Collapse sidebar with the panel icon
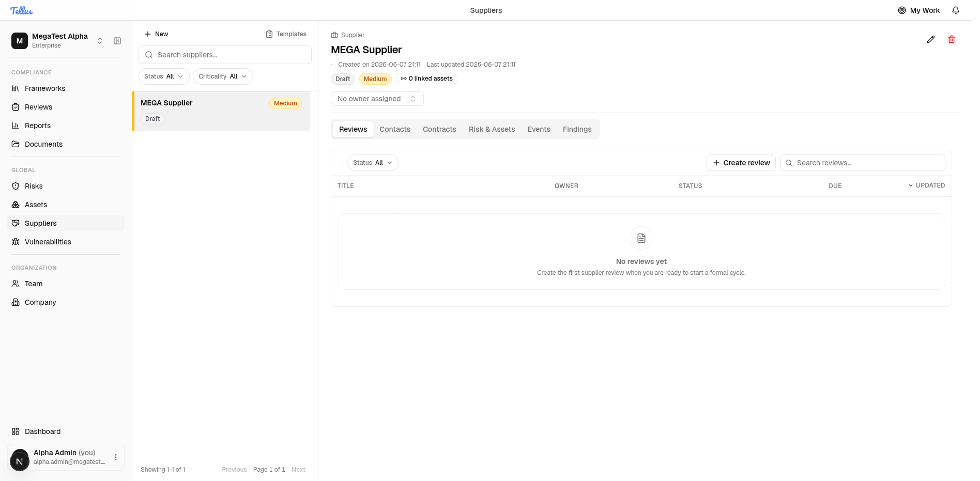The image size is (980, 481). pyautogui.click(x=117, y=41)
